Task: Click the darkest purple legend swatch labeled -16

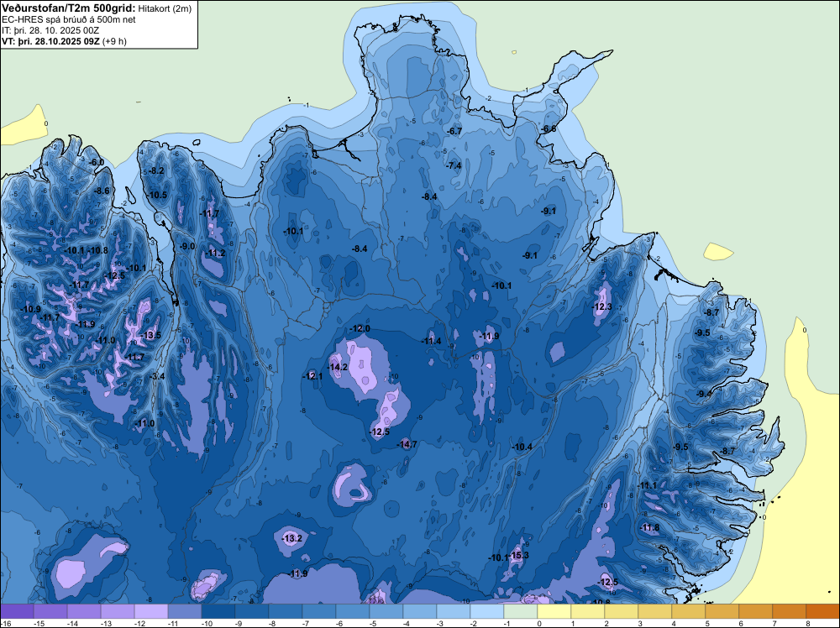Action: (x=17, y=611)
